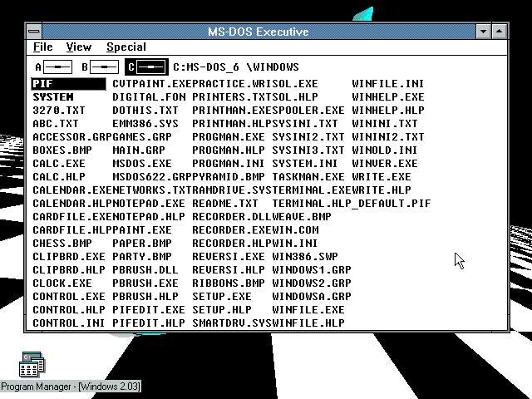Select PRINTERS.TXT file

232,97
